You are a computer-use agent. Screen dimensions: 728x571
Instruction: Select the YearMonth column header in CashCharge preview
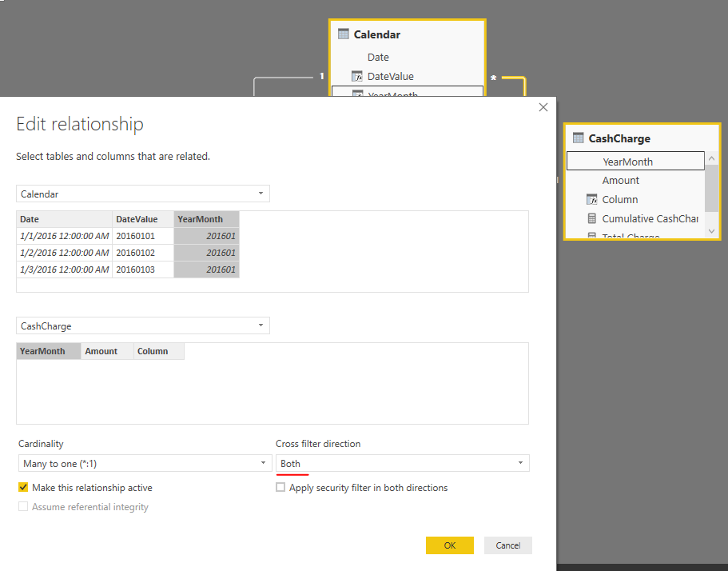click(49, 351)
